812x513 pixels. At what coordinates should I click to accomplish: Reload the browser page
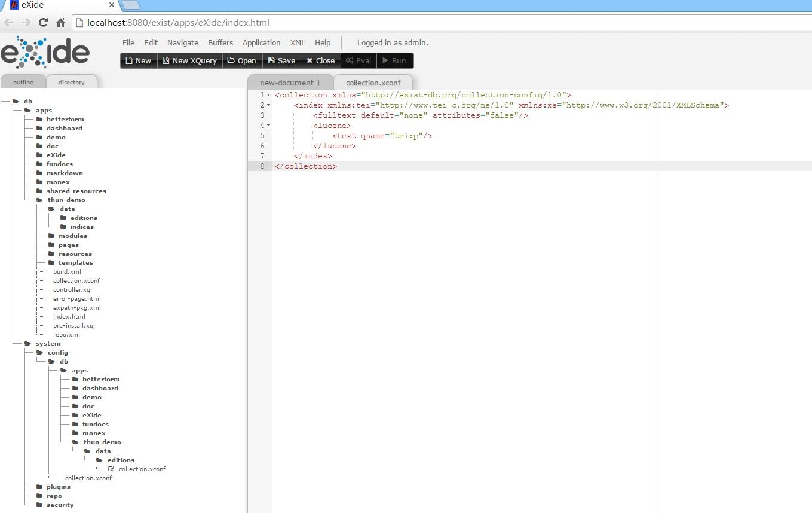(x=43, y=22)
